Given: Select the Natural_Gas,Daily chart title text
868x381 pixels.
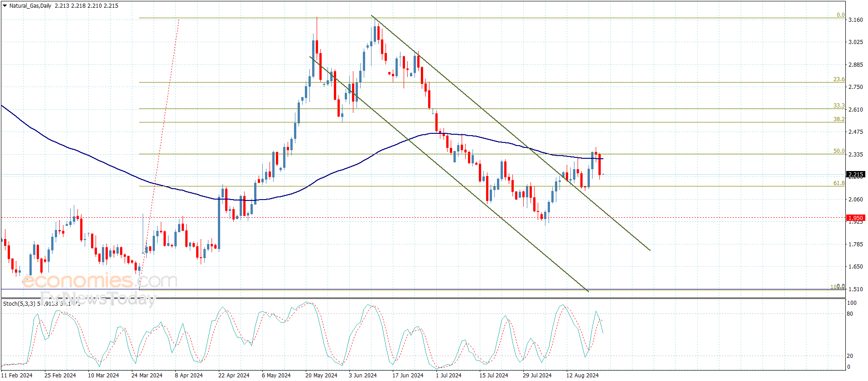Looking at the screenshot, I should 30,6.
